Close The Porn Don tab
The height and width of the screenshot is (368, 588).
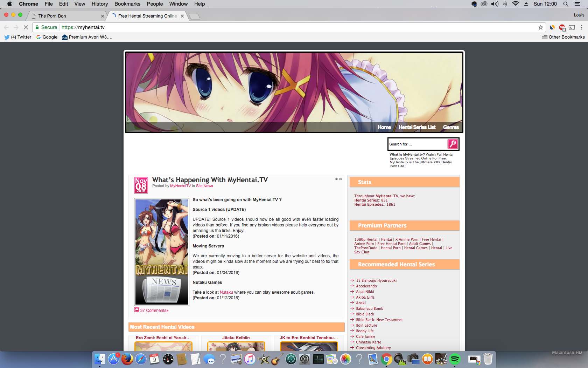[103, 16]
